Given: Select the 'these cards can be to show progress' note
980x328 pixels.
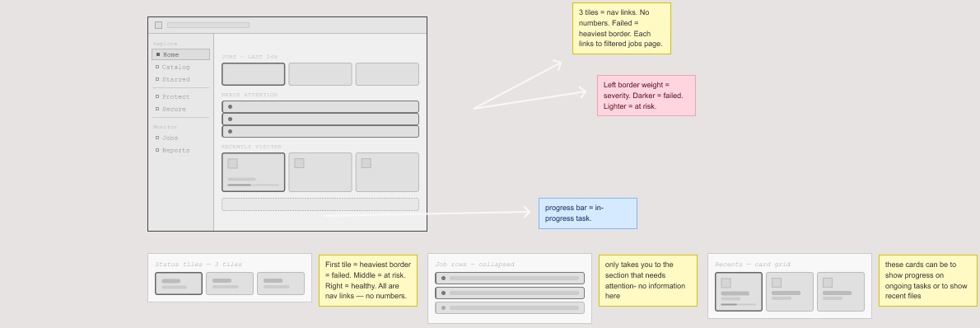Looking at the screenshot, I should (927, 280).
